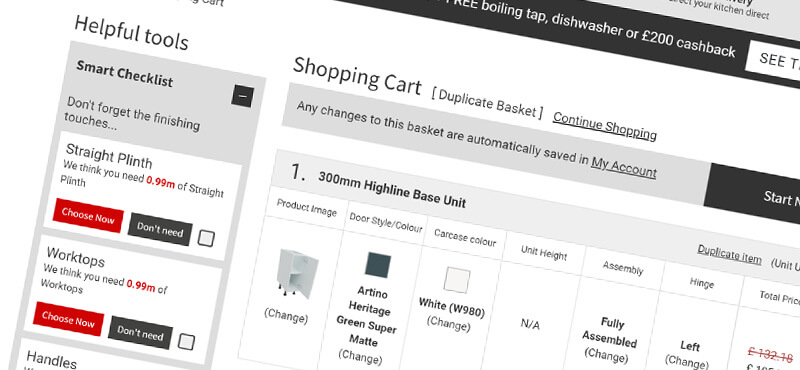Image resolution: width=800 pixels, height=370 pixels.
Task: Collapse the Smart Checklist panel
Action: [242, 95]
